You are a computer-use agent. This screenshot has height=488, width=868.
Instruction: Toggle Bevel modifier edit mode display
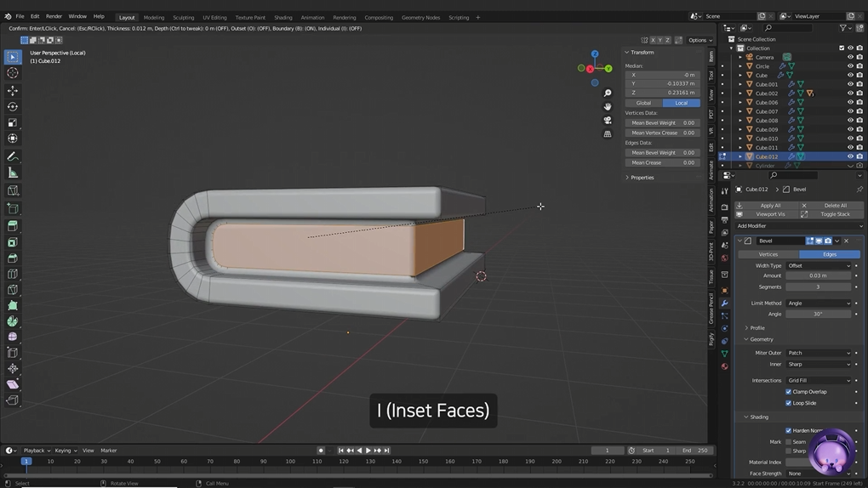tap(810, 241)
